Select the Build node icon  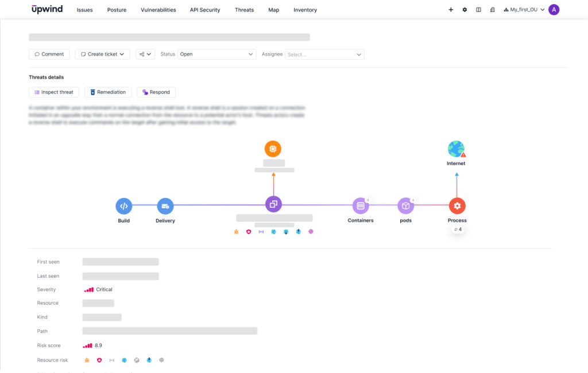coord(123,205)
